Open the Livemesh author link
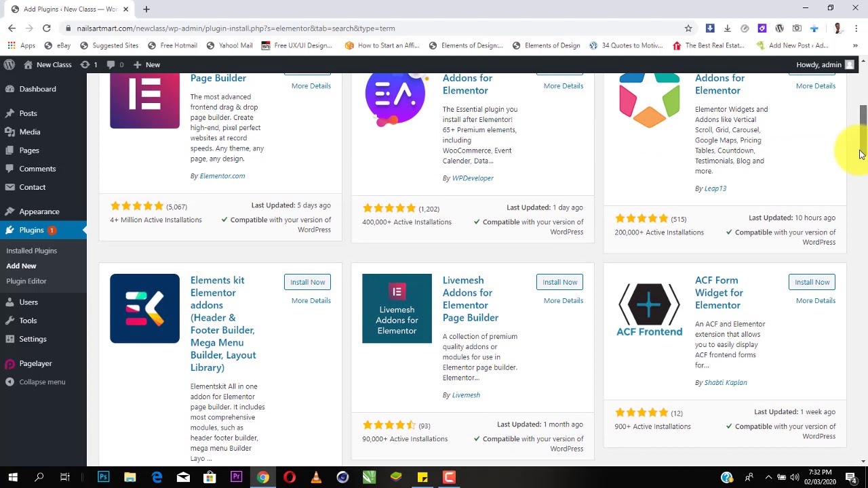 466,395
